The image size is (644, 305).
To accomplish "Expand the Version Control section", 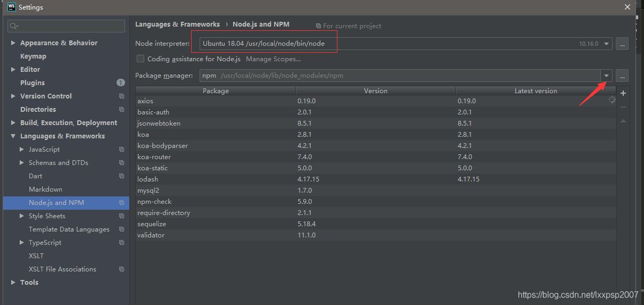I will click(13, 96).
